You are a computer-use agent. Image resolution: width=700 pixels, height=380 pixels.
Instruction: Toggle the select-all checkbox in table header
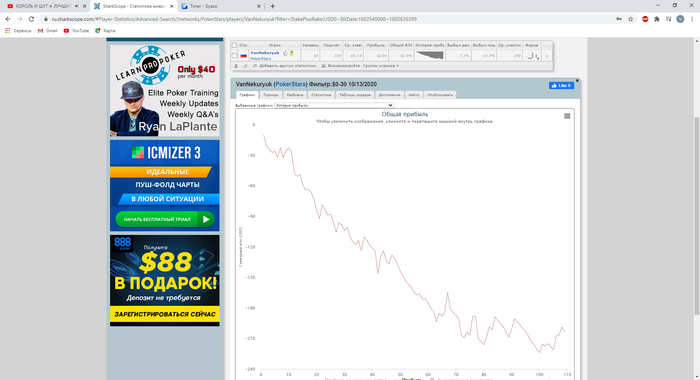(234, 45)
